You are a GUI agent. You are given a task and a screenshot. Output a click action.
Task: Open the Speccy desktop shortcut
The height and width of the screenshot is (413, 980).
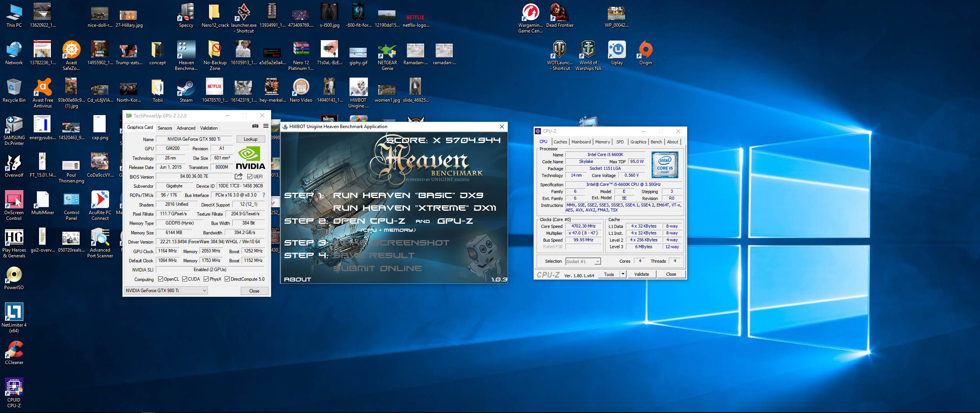(186, 15)
